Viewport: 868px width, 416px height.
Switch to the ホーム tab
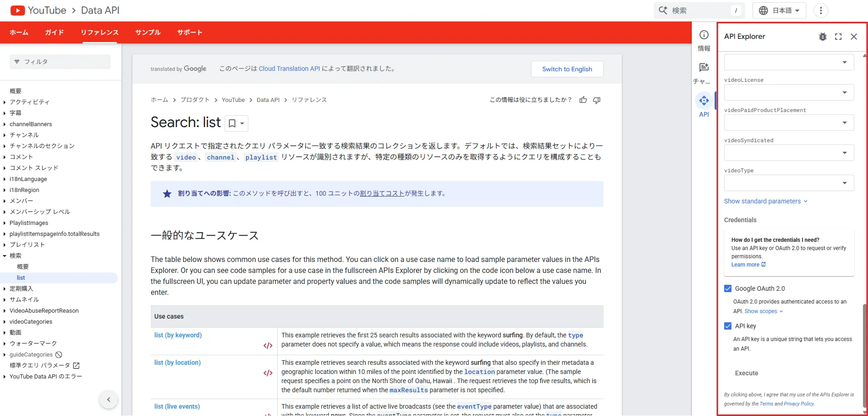click(x=19, y=32)
